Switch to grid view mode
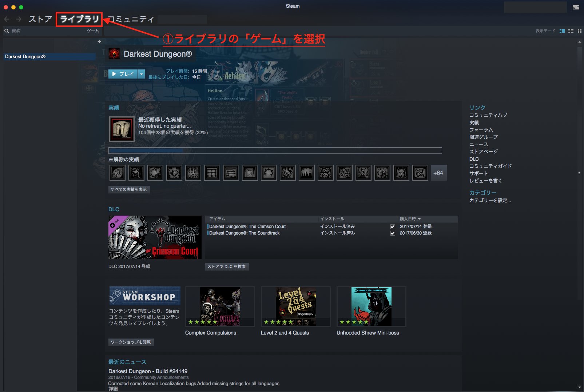 (580, 31)
